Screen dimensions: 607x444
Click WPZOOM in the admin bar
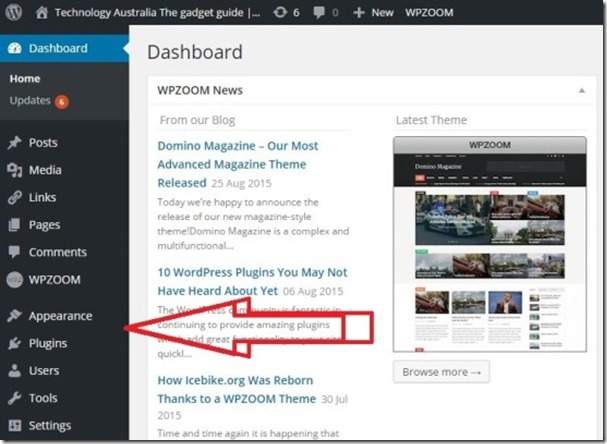pos(429,13)
